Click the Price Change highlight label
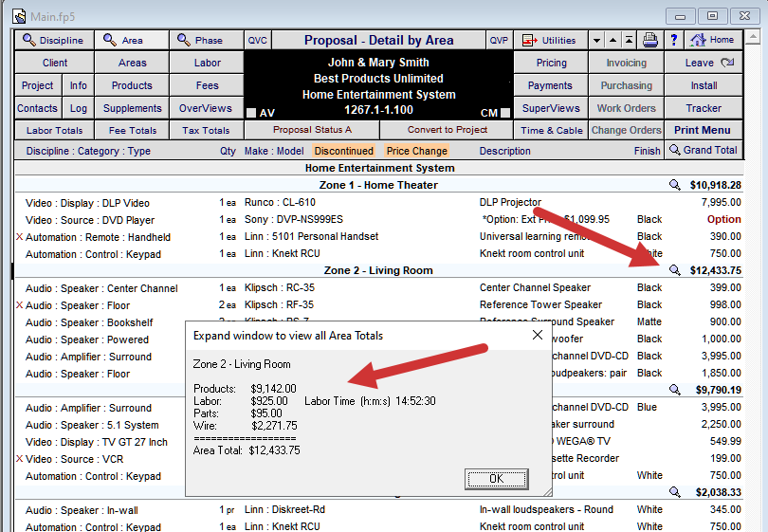Viewport: 768px width, 532px height. 417,151
